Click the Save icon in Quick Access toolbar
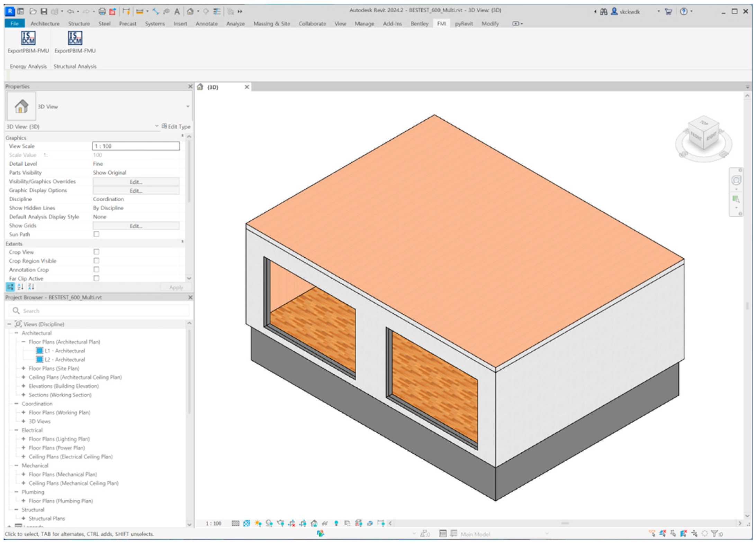 pyautogui.click(x=44, y=11)
